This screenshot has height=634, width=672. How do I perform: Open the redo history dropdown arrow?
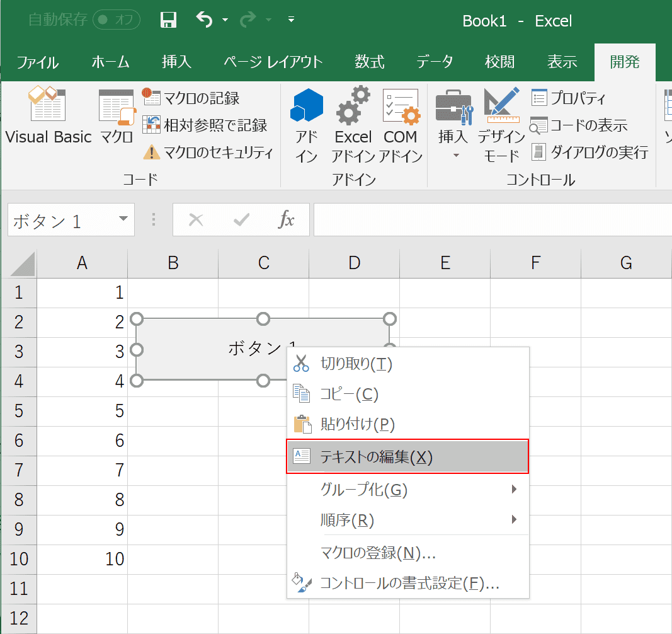point(269,20)
